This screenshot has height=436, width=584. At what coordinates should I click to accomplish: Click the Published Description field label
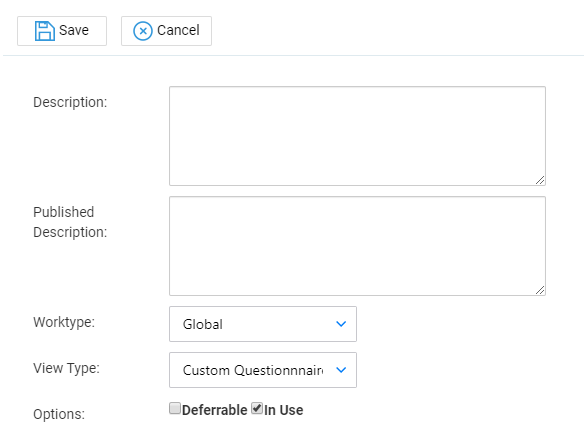70,222
